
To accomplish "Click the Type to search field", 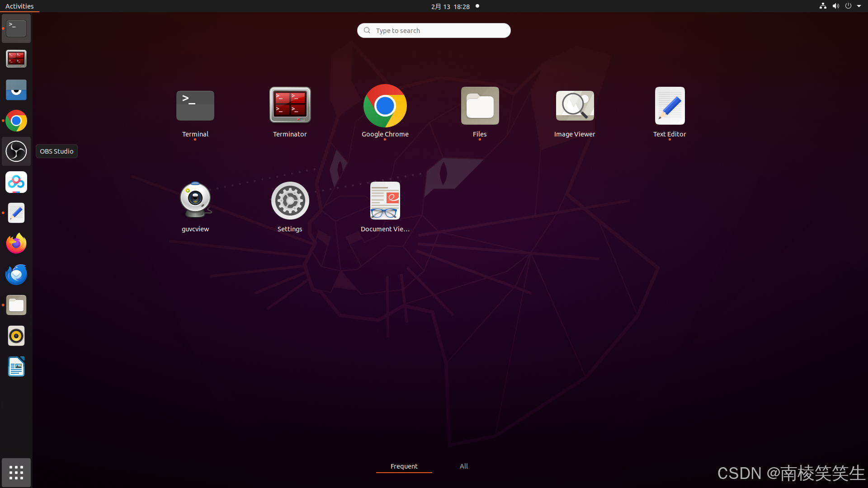I will click(x=434, y=30).
